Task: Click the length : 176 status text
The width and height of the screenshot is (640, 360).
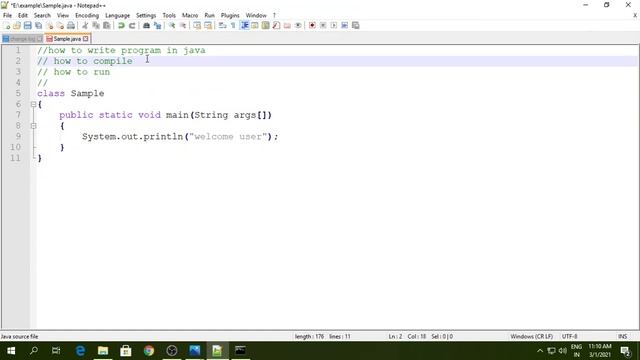Action: click(x=309, y=336)
